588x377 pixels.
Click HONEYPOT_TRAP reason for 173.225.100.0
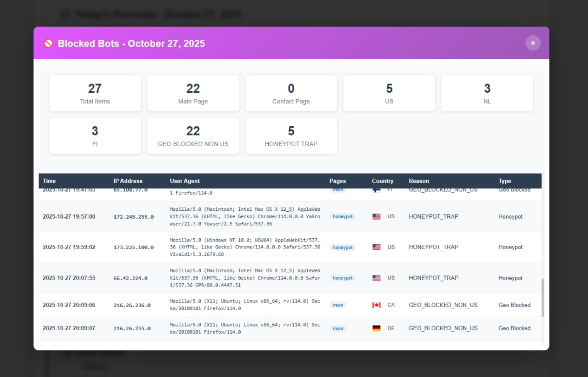(433, 247)
